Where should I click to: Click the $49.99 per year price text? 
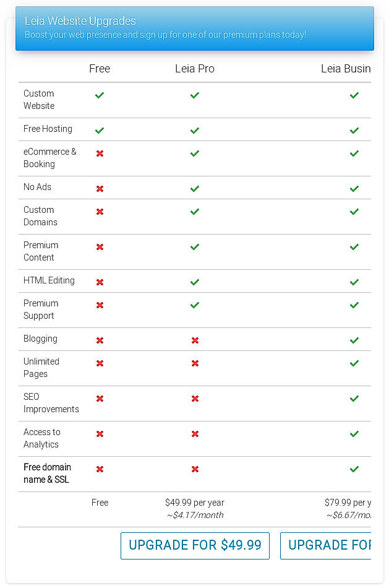[x=195, y=503]
